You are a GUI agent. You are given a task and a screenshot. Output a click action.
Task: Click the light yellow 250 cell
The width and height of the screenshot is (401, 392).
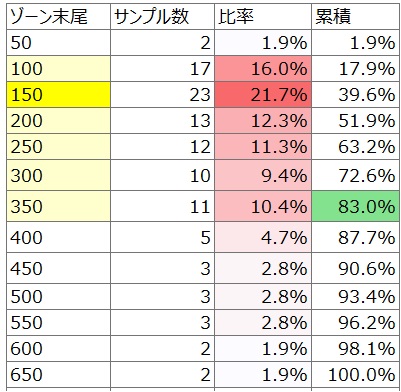click(x=58, y=147)
